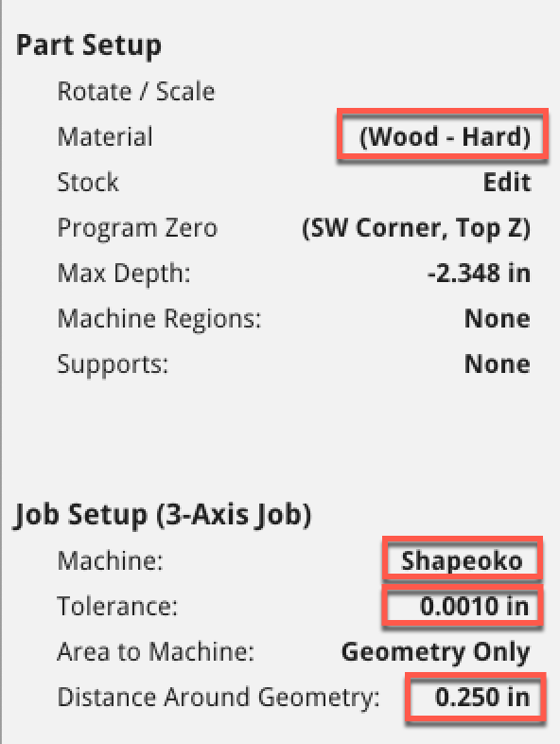Edit Distance Around Geometry 0.250 in
Viewport: 560px width, 744px height.
click(482, 697)
